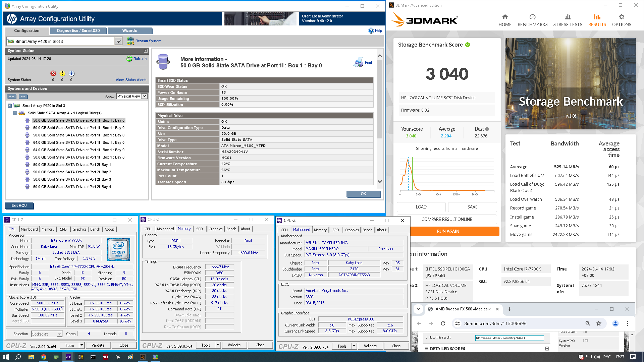Collapse the System Status panel

coord(146,51)
